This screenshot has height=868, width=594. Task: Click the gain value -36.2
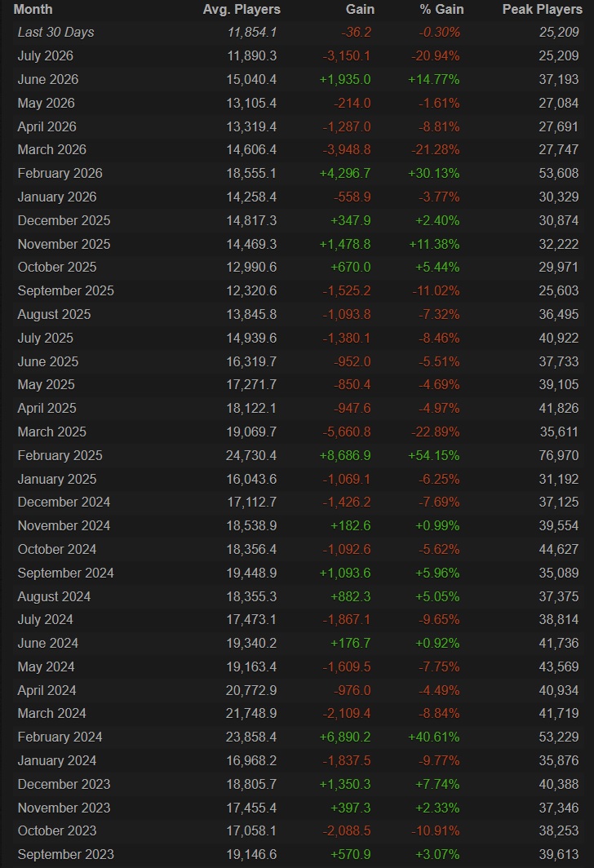[356, 33]
